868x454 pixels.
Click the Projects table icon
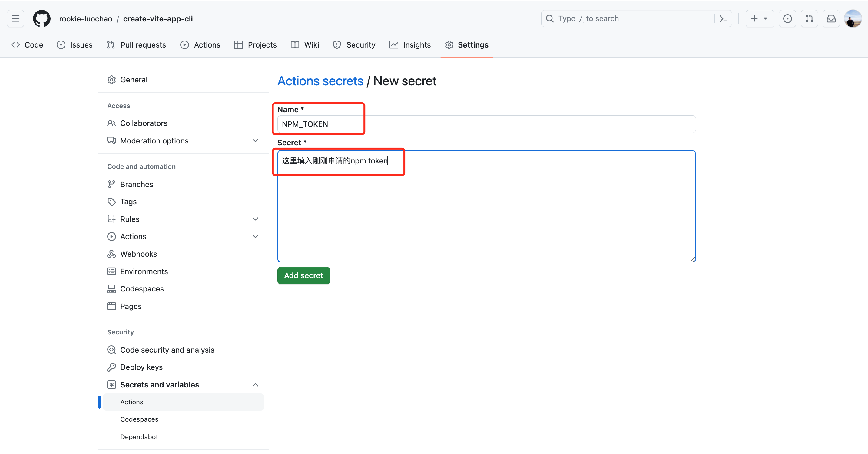[239, 45]
